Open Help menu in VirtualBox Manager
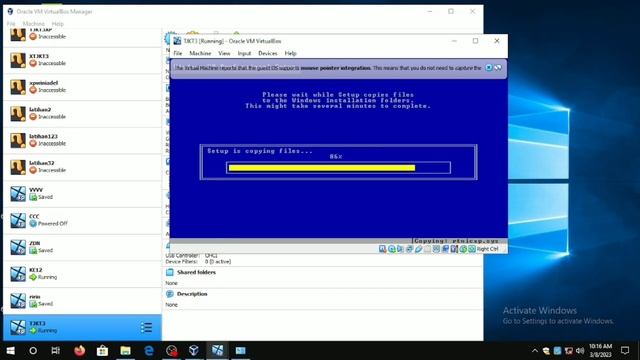Image resolution: width=640 pixels, height=360 pixels. (x=58, y=24)
